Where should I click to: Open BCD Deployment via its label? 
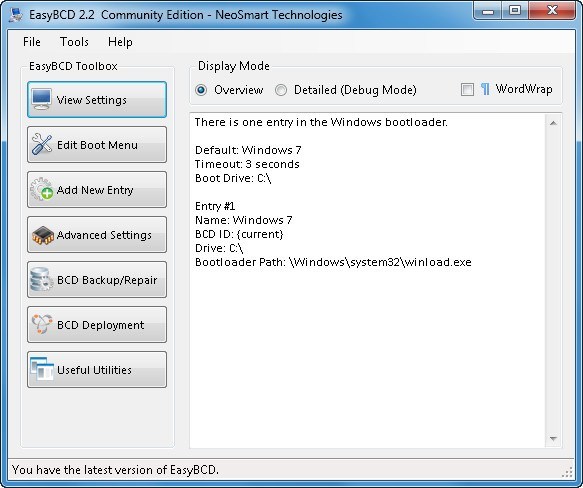[x=100, y=325]
